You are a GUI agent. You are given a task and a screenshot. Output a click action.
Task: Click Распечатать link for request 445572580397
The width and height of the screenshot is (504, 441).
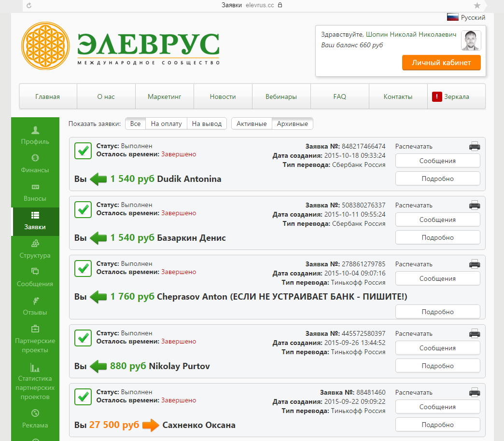[x=414, y=334]
